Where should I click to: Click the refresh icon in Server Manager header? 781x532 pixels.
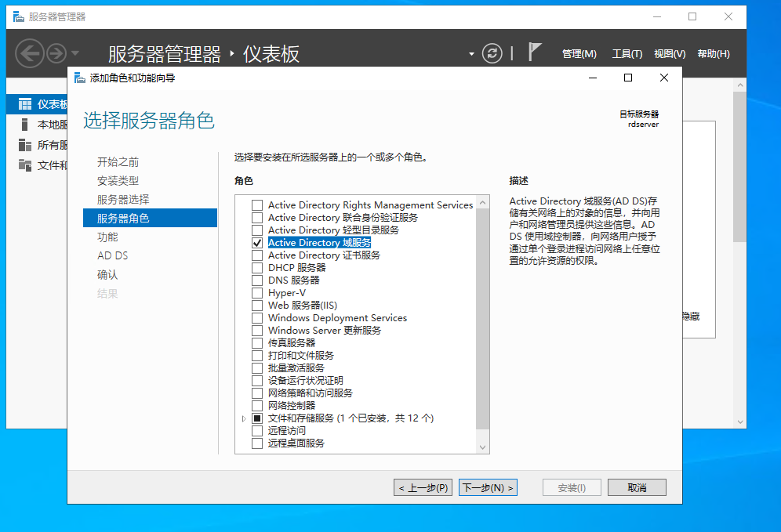click(x=492, y=53)
